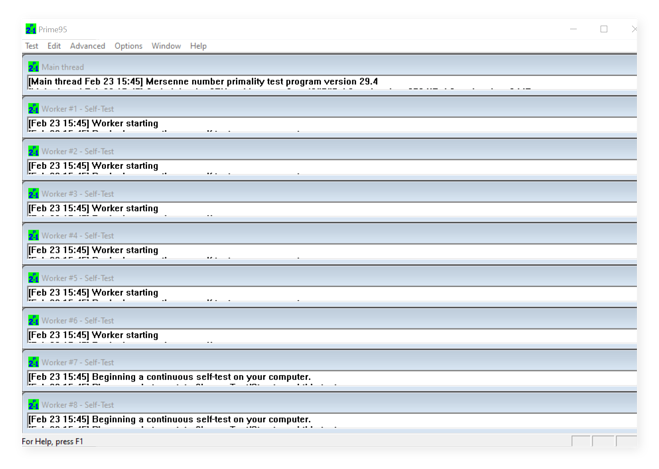The width and height of the screenshot is (659, 469).
Task: Click the Main thread window icon
Action: click(34, 67)
